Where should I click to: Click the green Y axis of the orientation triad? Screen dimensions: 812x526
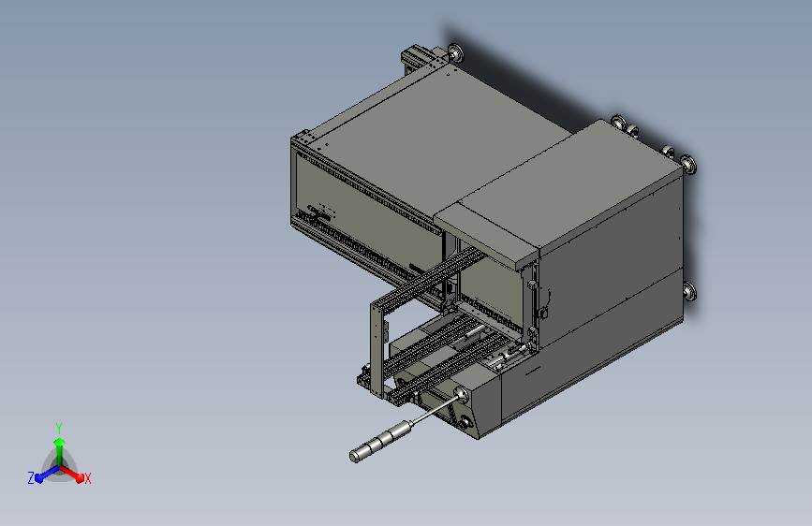(x=59, y=452)
